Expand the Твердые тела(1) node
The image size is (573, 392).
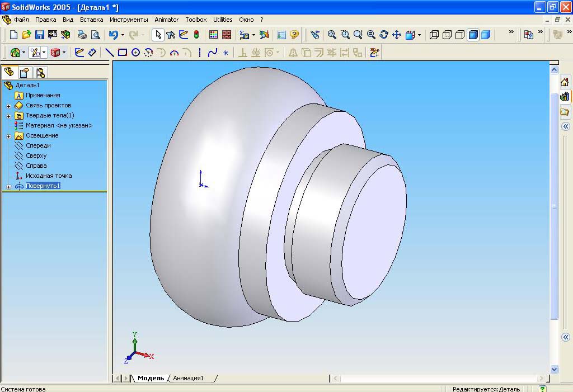(8, 116)
